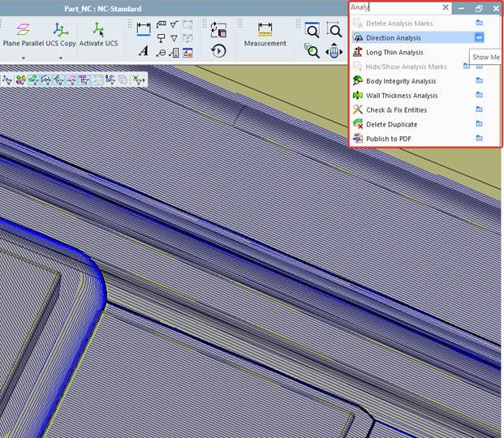Click the surface finish symbol top icon
The width and height of the screenshot is (504, 438).
(x=174, y=24)
